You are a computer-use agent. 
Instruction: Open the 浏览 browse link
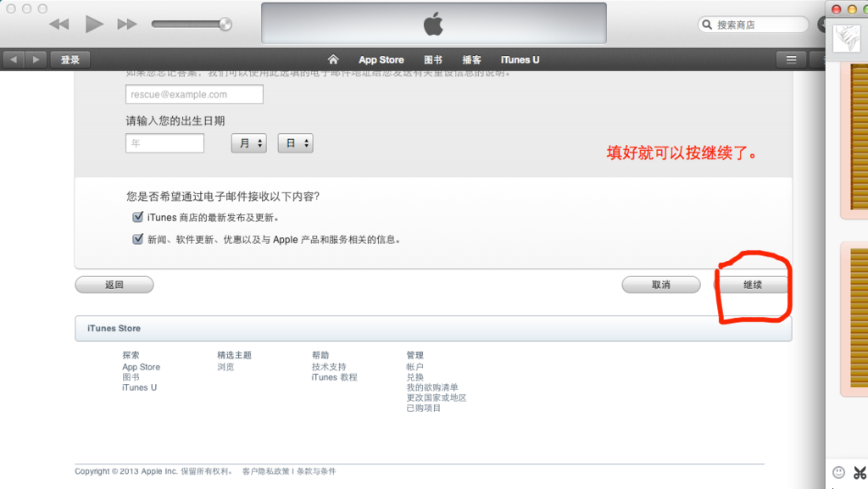pos(225,367)
